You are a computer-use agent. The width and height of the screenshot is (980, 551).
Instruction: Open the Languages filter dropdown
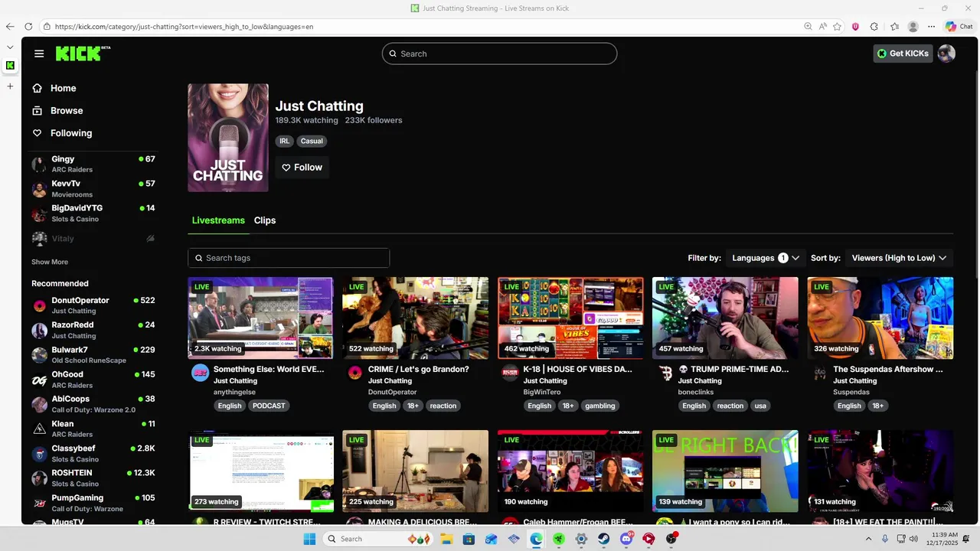766,258
